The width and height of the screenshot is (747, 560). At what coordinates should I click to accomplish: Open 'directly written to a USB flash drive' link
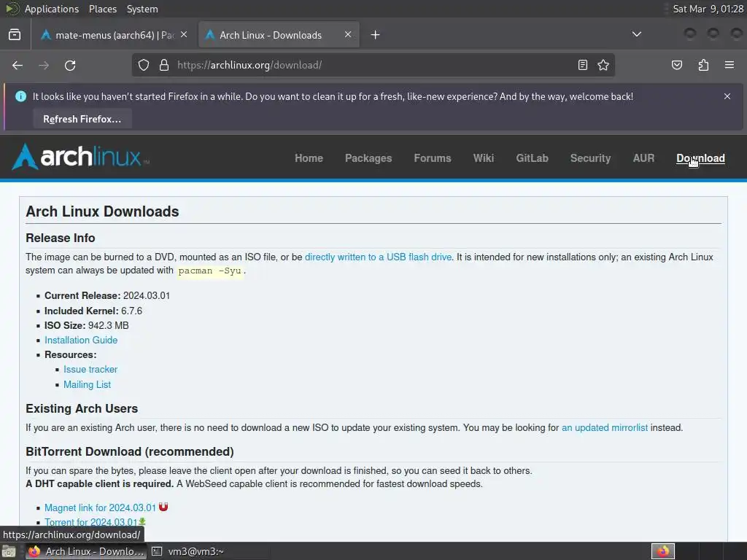(378, 257)
